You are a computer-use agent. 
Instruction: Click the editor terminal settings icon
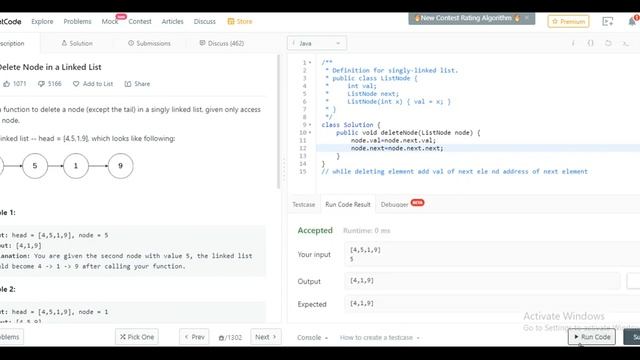(625, 43)
